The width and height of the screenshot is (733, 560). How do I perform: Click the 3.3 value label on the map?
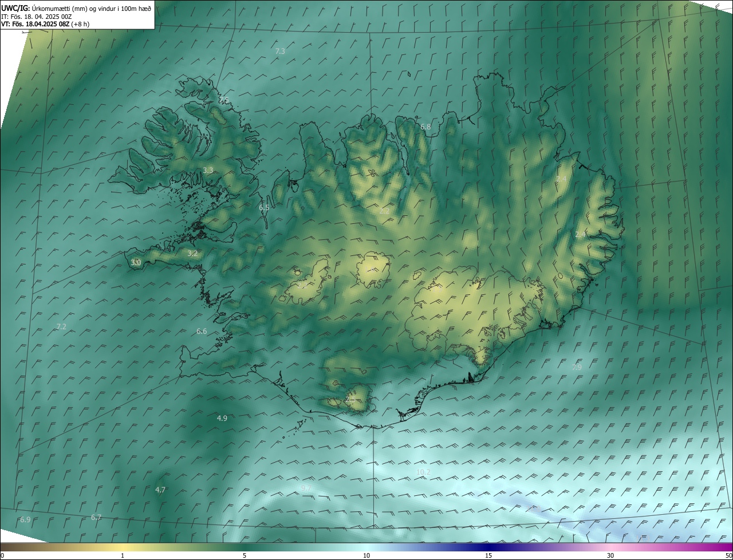coord(208,171)
